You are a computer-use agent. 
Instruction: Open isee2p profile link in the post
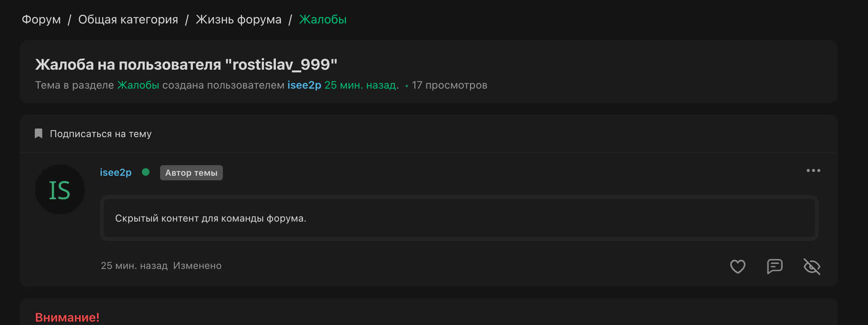[x=116, y=172]
